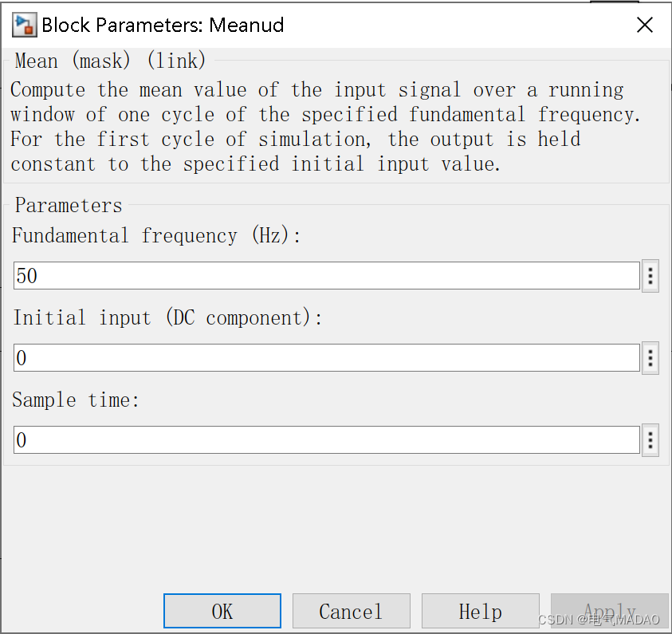
Task: Open Help for the Mean block
Action: 480,611
